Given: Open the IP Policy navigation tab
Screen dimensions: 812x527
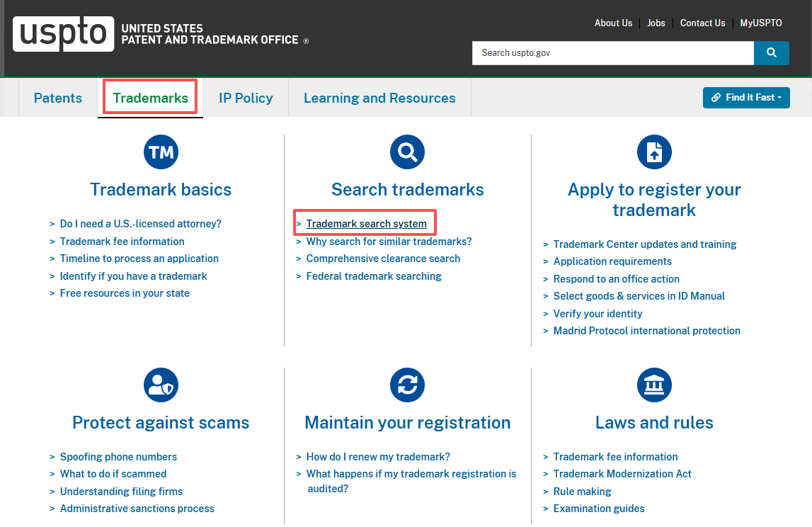Looking at the screenshot, I should point(246,98).
